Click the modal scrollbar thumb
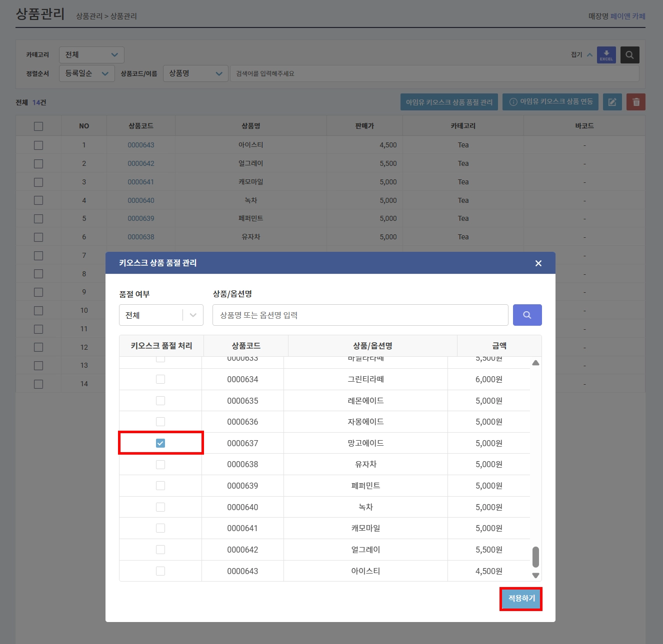663x644 pixels. (x=535, y=557)
